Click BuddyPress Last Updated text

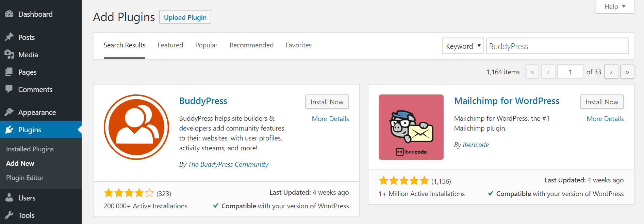point(309,192)
